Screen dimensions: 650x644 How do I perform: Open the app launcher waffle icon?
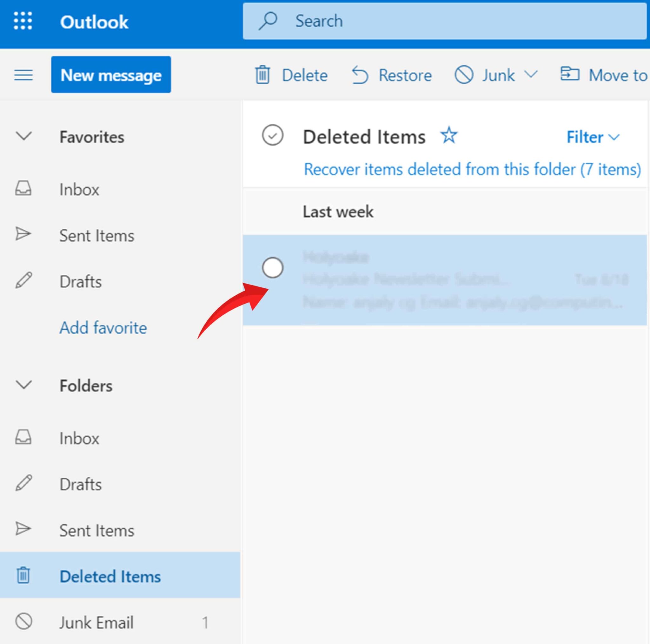[23, 21]
